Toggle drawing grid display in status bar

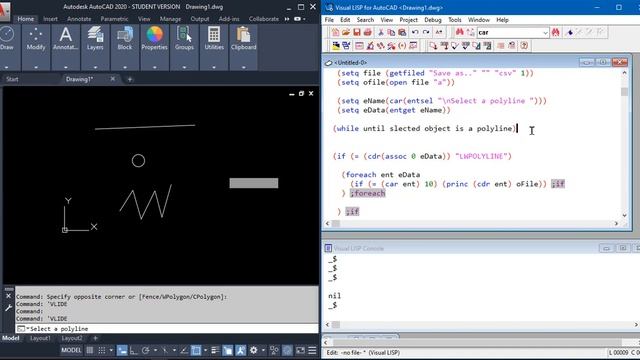click(90, 350)
